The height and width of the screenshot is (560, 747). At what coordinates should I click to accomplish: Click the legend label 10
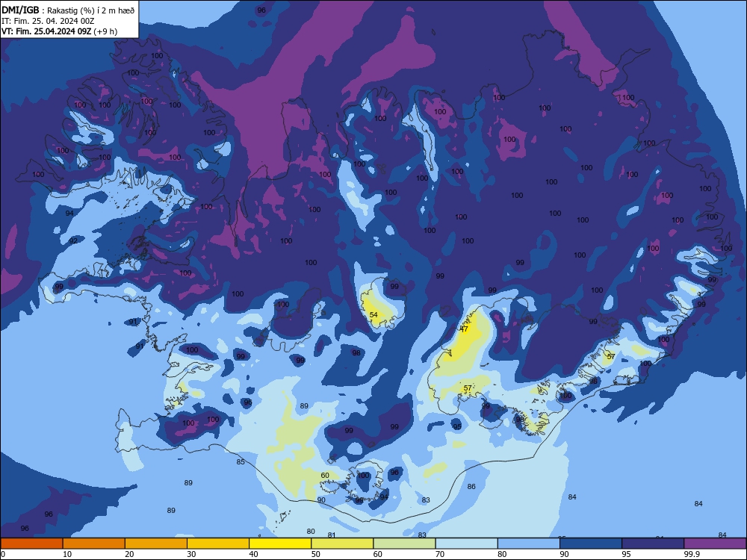(67, 554)
